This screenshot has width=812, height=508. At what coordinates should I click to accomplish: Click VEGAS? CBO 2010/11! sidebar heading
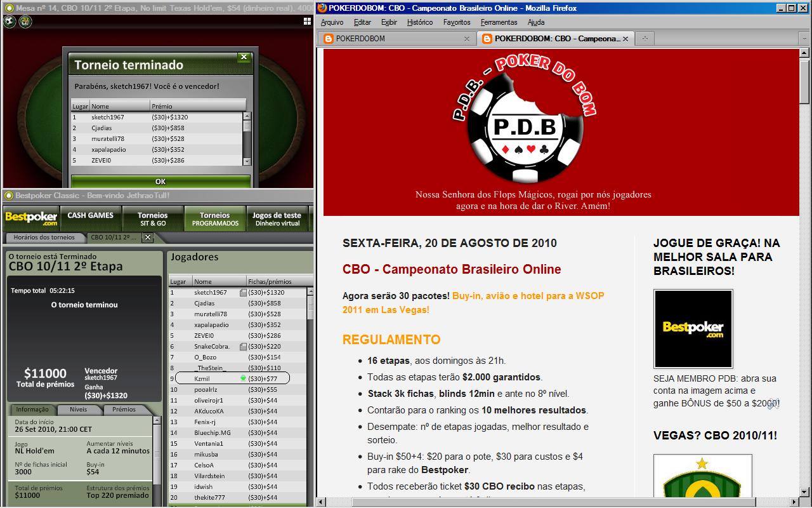tap(715, 436)
